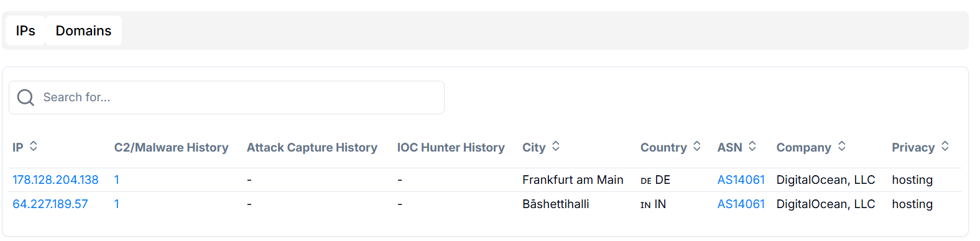Switch to the Domains tab
This screenshot has width=980, height=241.
[83, 30]
